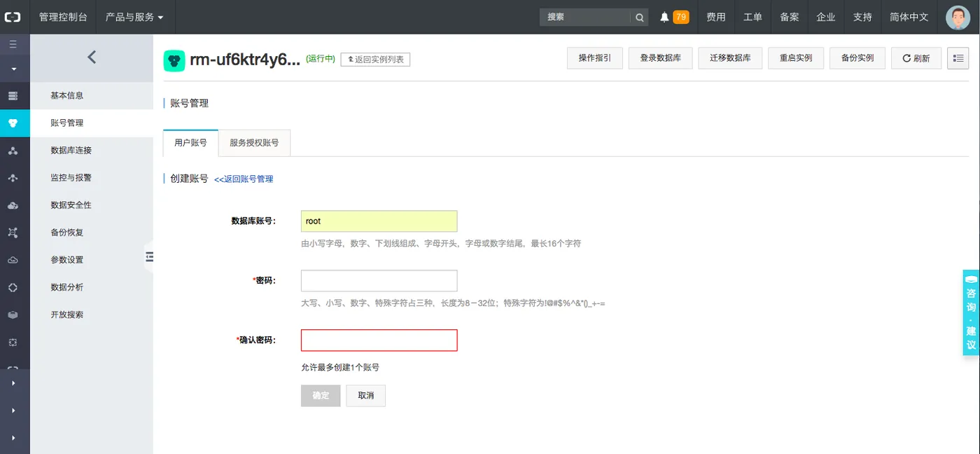The height and width of the screenshot is (454, 980).
Task: Open the 简体中文 language selector
Action: click(909, 18)
